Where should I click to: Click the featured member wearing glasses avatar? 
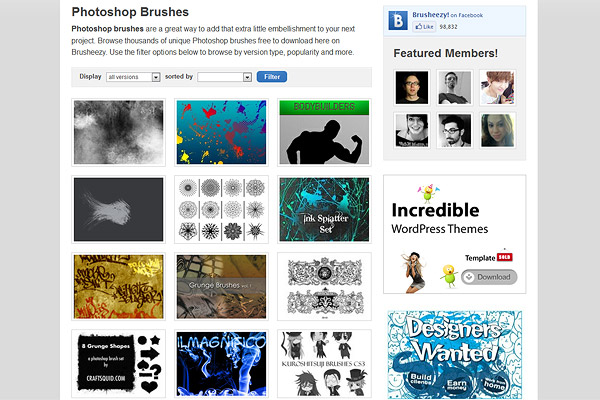coord(412,88)
